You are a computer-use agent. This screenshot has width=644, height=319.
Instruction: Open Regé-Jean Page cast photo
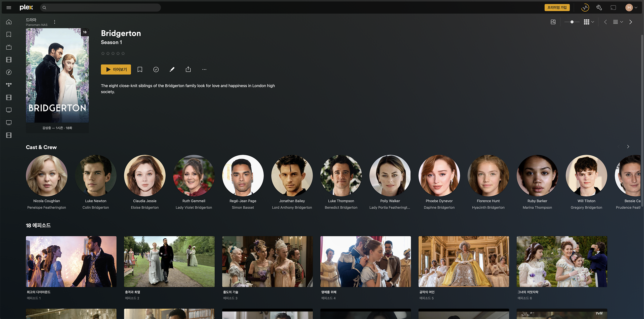243,175
